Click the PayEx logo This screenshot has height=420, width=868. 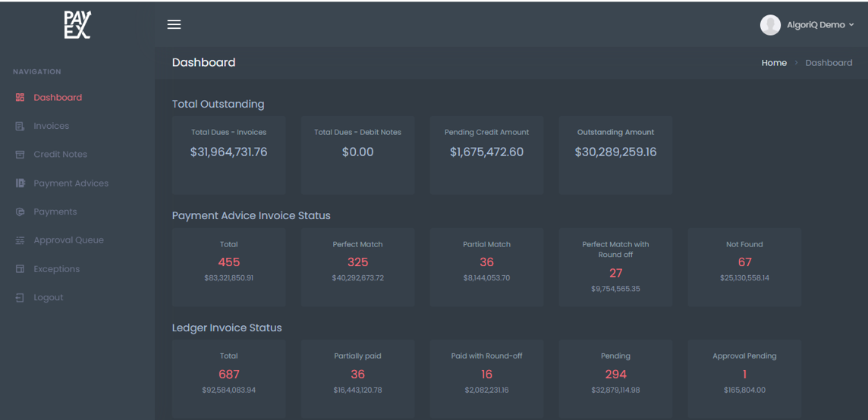click(x=77, y=25)
